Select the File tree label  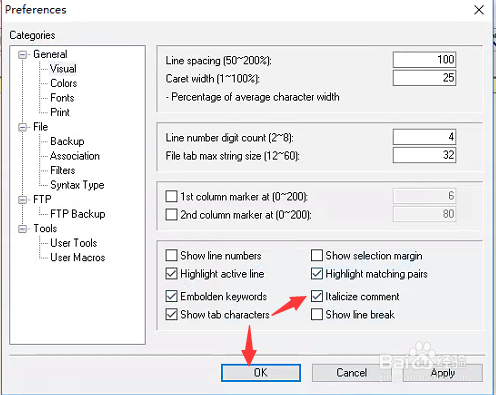(x=41, y=127)
